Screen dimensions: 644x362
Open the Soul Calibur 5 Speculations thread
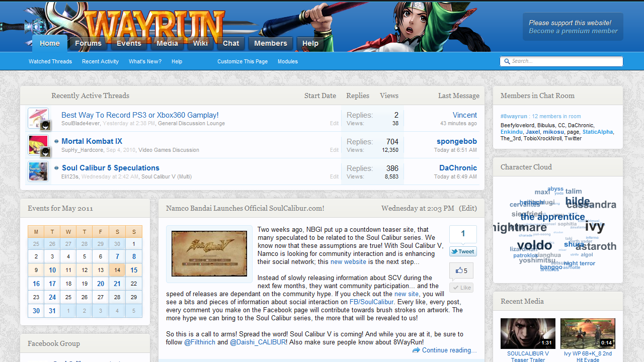coord(111,168)
